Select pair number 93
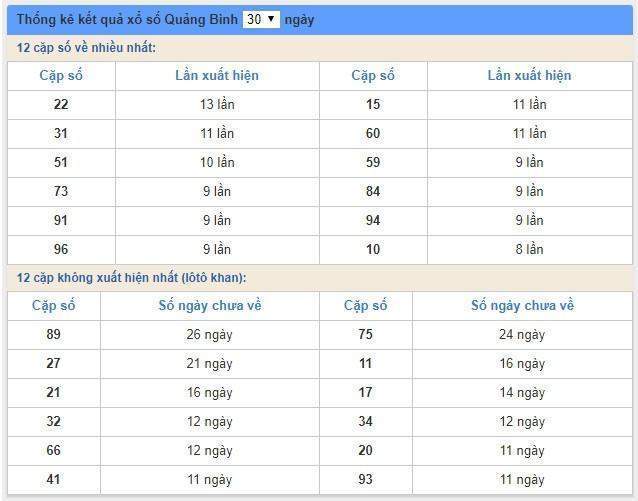 pyautogui.click(x=365, y=479)
